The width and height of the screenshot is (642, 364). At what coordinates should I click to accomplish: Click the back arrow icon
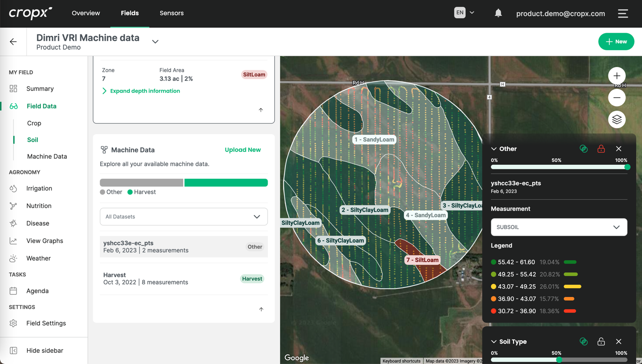tap(13, 42)
